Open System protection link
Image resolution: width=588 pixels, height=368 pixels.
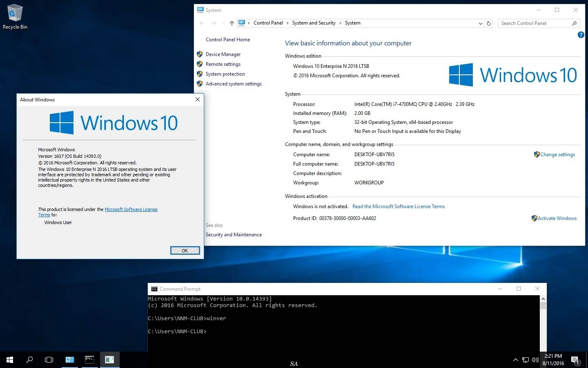225,74
